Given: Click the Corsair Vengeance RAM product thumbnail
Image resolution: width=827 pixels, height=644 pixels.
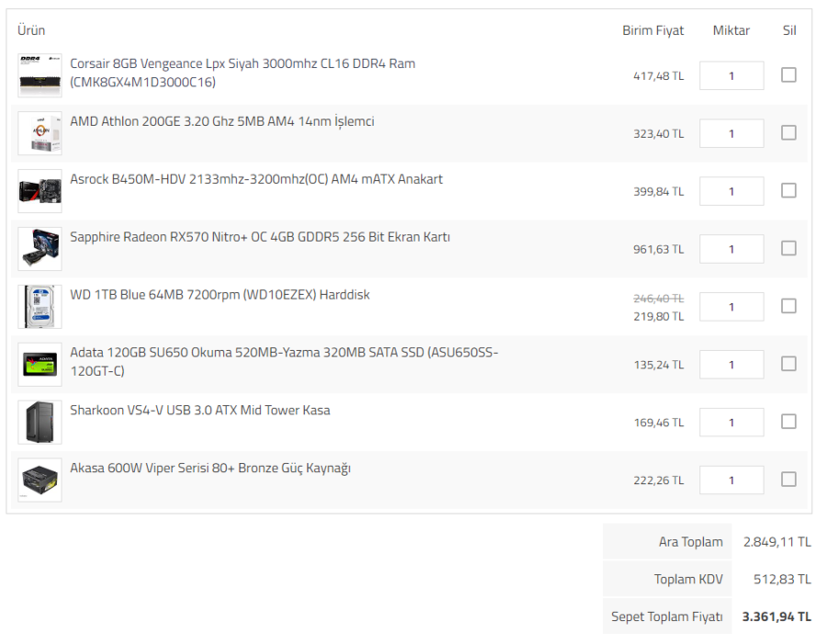Looking at the screenshot, I should [x=40, y=75].
